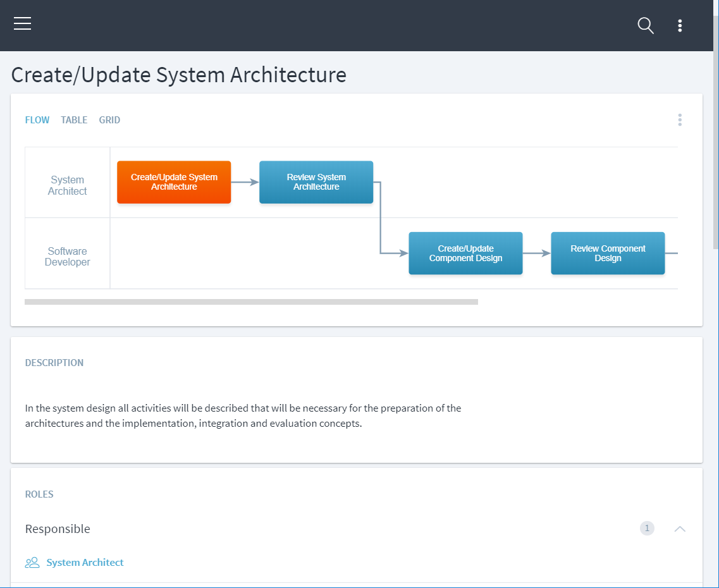Viewport: 719px width, 588px height.
Task: Click the Responsible section heading
Action: pos(58,529)
